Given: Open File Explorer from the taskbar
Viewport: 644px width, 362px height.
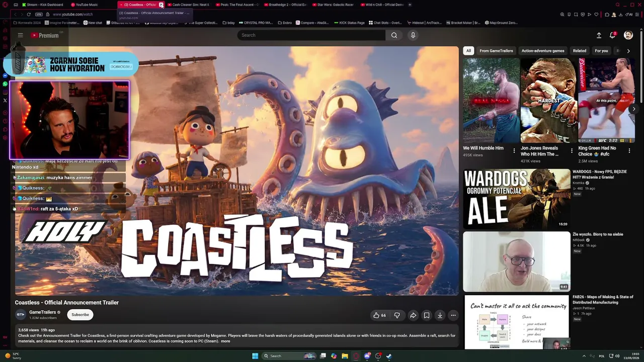Looking at the screenshot, I should 345,356.
